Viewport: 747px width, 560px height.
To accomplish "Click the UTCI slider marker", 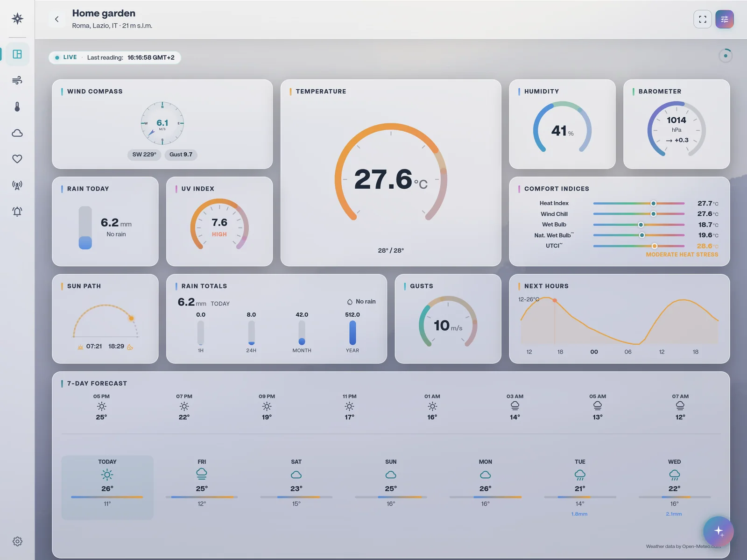I will point(655,246).
